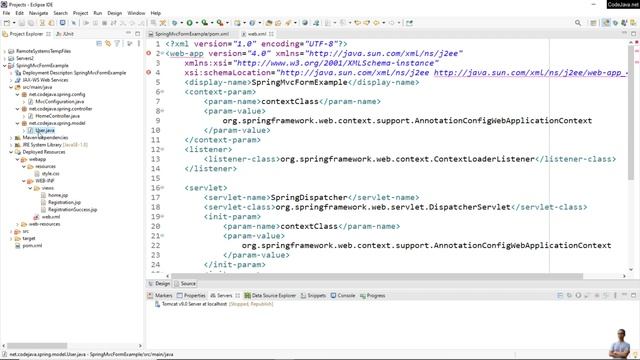This screenshot has width=640, height=360.
Task: Switch to the SpringMvcFormExample/pom.xml editor tab
Action: pyautogui.click(x=192, y=34)
